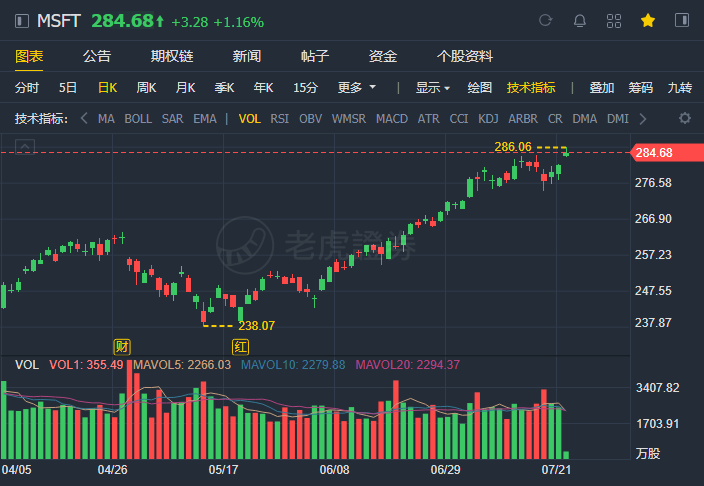Show previous technical indicators with left arrow

click(x=84, y=119)
